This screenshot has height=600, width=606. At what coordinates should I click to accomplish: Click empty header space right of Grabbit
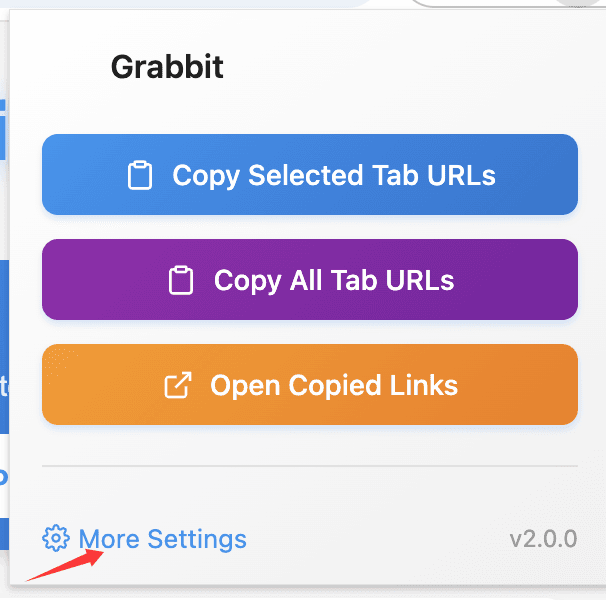point(400,67)
